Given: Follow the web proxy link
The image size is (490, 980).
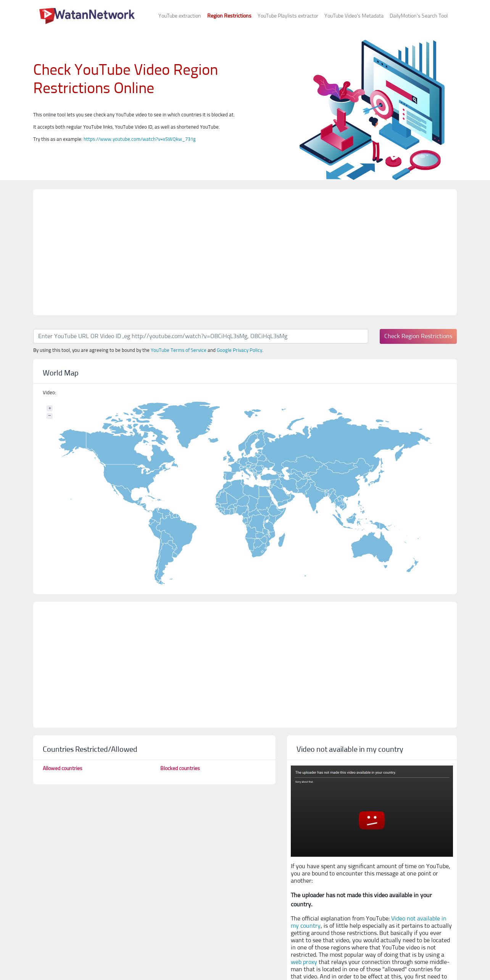Looking at the screenshot, I should point(304,962).
